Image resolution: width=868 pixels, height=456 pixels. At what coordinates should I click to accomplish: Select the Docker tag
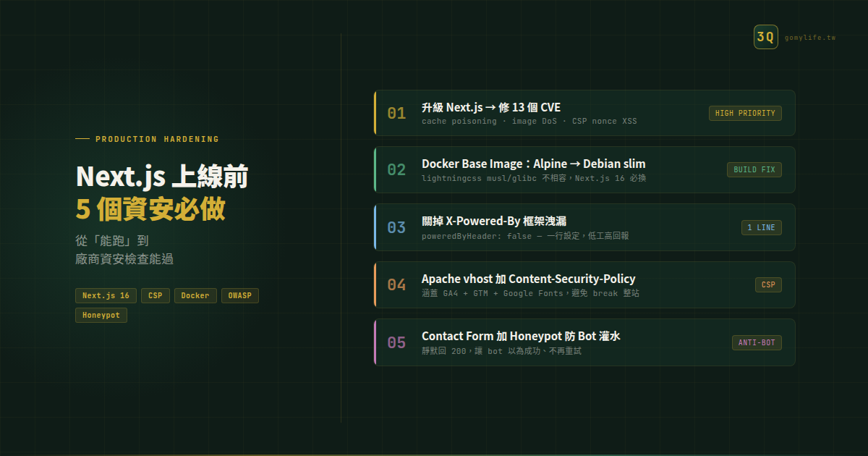pyautogui.click(x=195, y=295)
